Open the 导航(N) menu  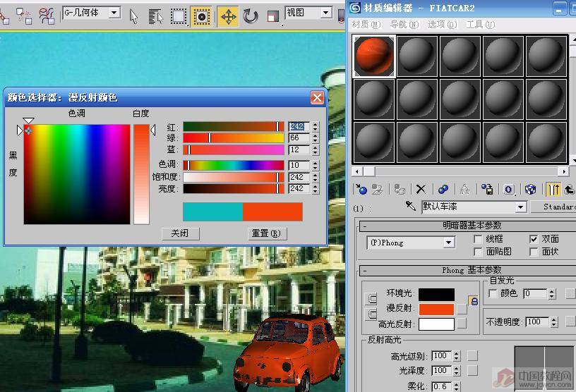404,25
